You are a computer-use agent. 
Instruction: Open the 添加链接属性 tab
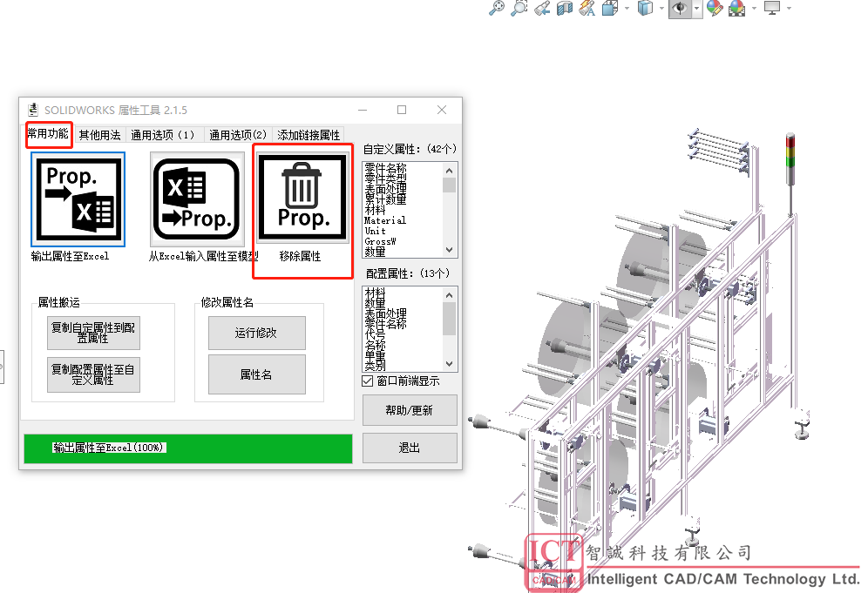(x=309, y=135)
